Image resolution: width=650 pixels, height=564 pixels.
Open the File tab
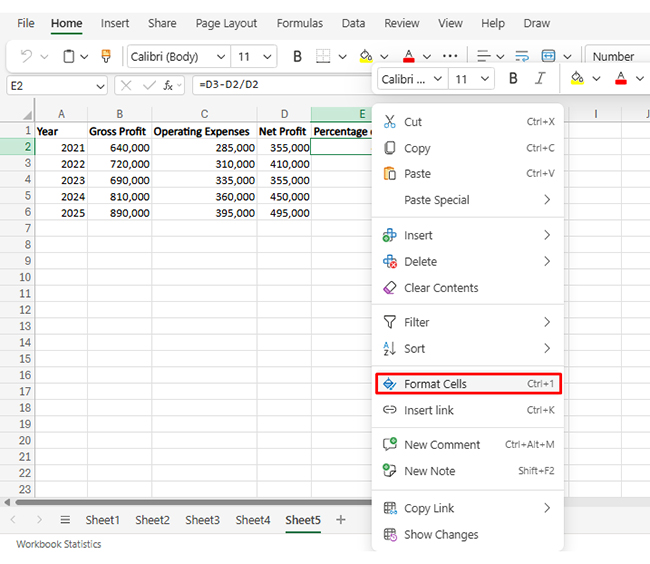26,23
